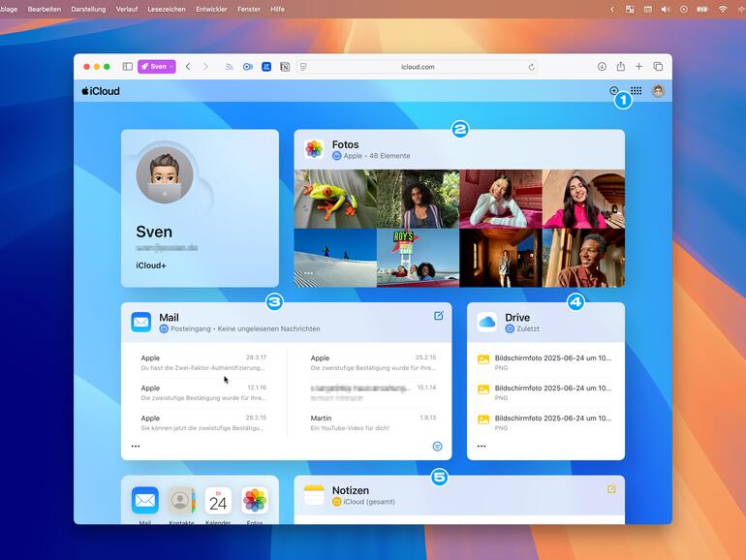
Task: Open the Sven profile dropdown in Safari toolbar
Action: [x=157, y=67]
